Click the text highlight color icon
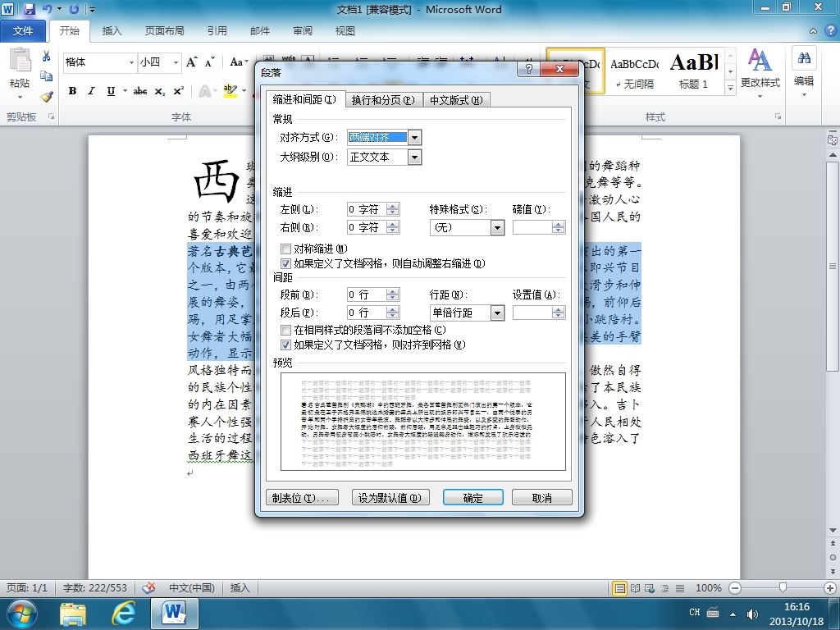840x630 pixels. point(231,91)
